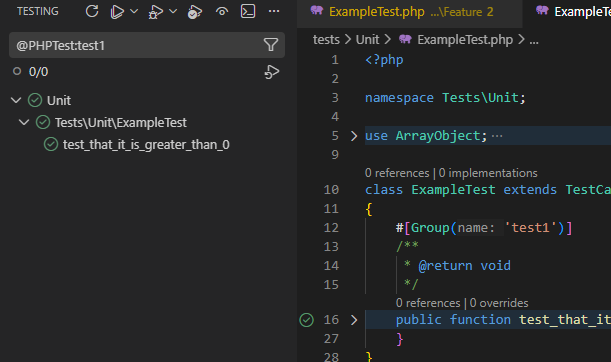Open the '0 references' code lens above class
The width and height of the screenshot is (611, 362).
click(x=397, y=173)
